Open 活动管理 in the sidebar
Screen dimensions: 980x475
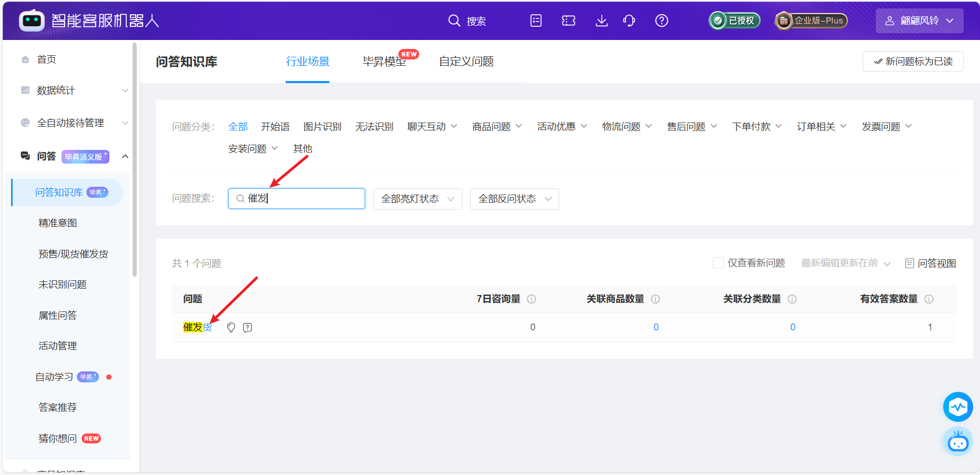coord(58,346)
